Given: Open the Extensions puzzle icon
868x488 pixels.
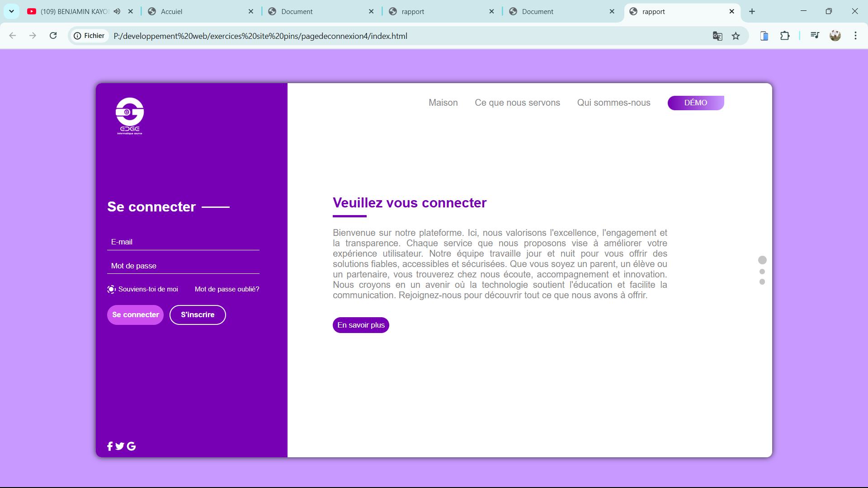Looking at the screenshot, I should tap(785, 36).
